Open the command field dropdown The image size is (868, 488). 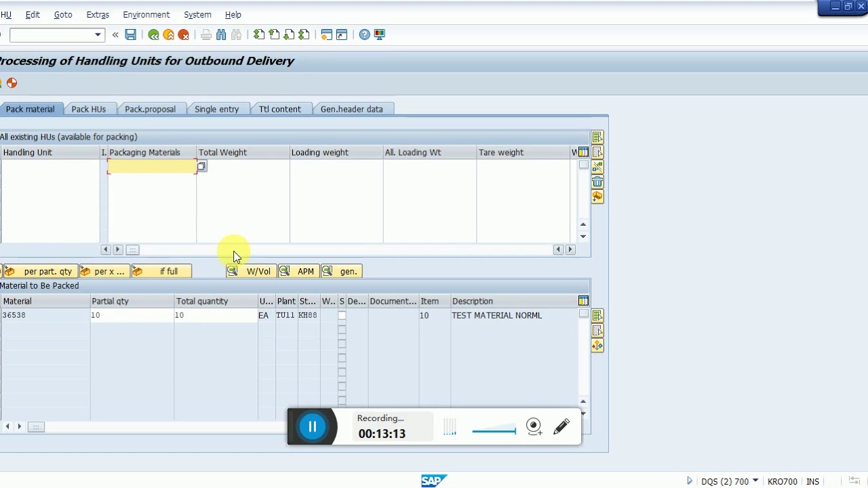click(98, 35)
